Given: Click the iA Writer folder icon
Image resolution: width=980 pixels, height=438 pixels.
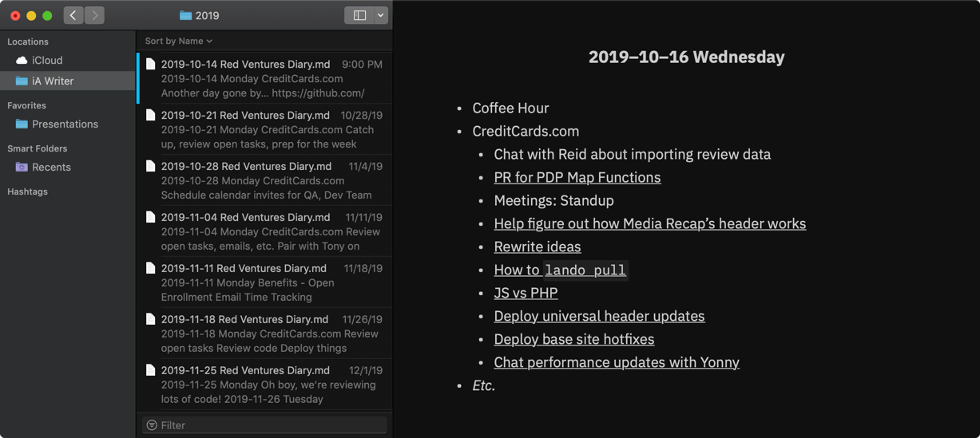Looking at the screenshot, I should coord(22,81).
